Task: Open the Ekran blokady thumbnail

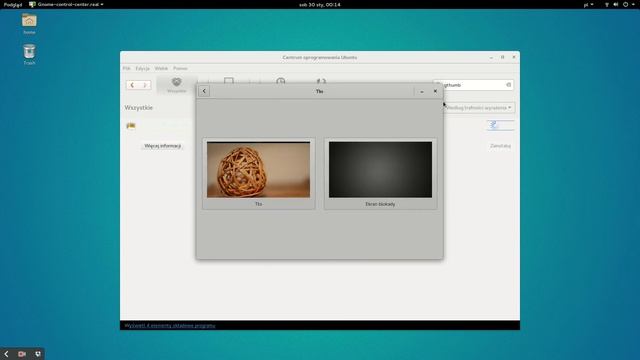Action: 380,173
